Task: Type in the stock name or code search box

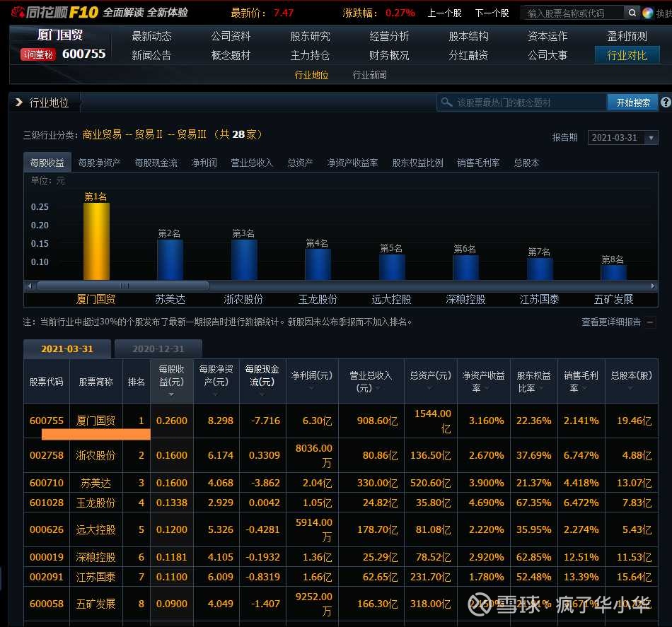Action: click(x=573, y=13)
